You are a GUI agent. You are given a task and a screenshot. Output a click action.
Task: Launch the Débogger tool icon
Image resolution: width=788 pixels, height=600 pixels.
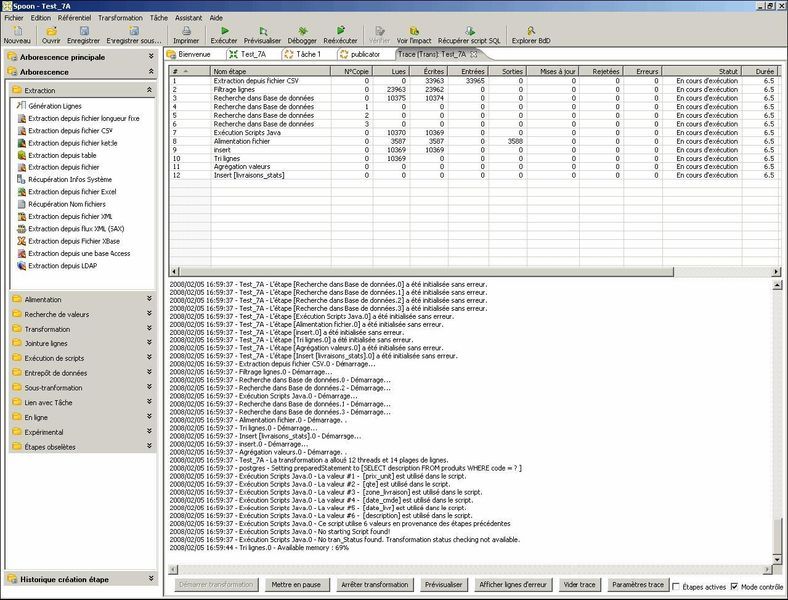(301, 31)
